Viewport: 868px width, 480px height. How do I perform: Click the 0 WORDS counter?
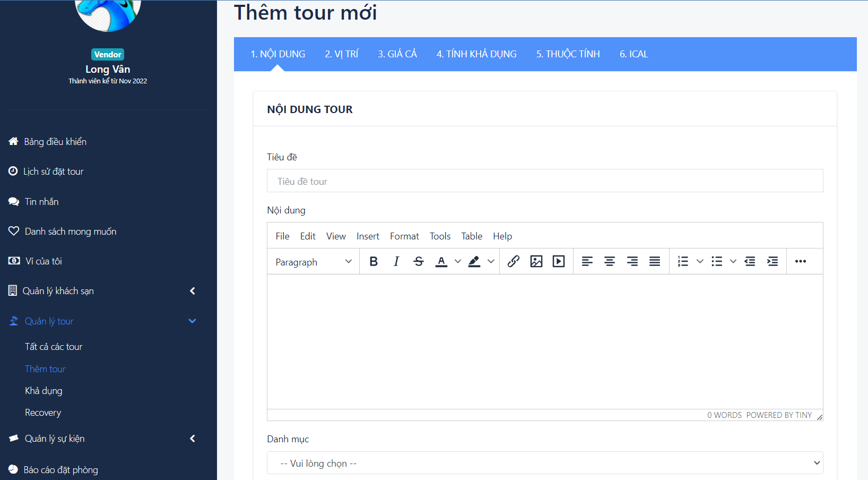click(724, 415)
